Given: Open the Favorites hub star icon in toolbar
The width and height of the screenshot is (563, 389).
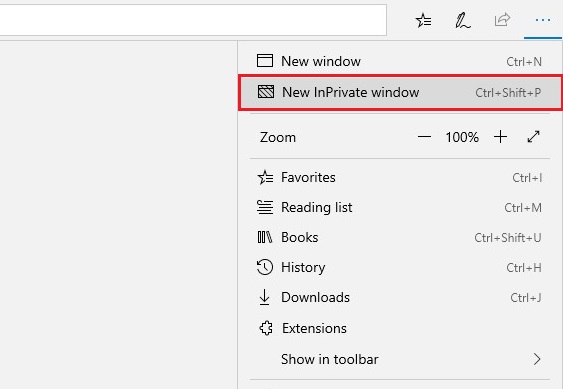Looking at the screenshot, I should [424, 20].
